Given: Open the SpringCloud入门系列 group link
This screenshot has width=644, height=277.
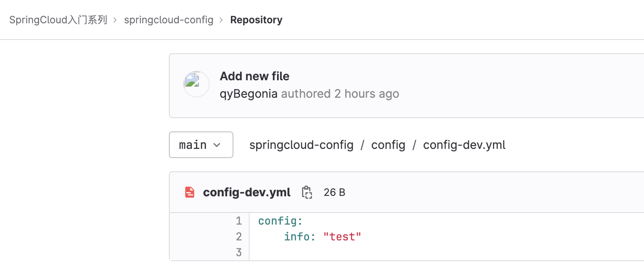Looking at the screenshot, I should (58, 20).
